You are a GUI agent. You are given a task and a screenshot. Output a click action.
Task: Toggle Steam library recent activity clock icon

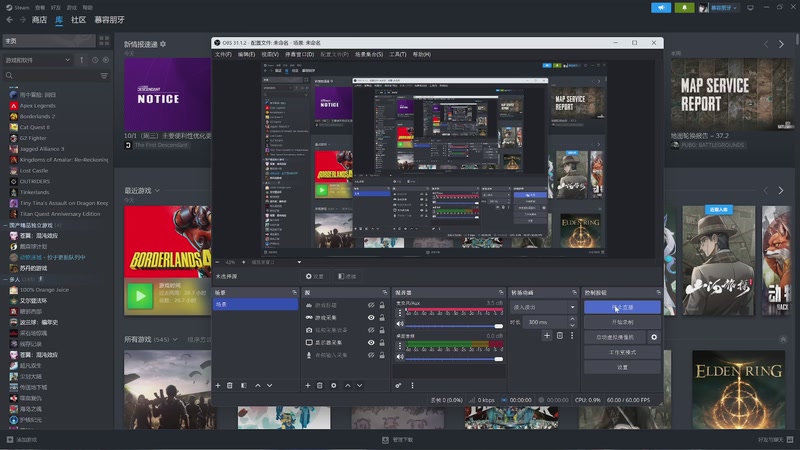tap(95, 60)
